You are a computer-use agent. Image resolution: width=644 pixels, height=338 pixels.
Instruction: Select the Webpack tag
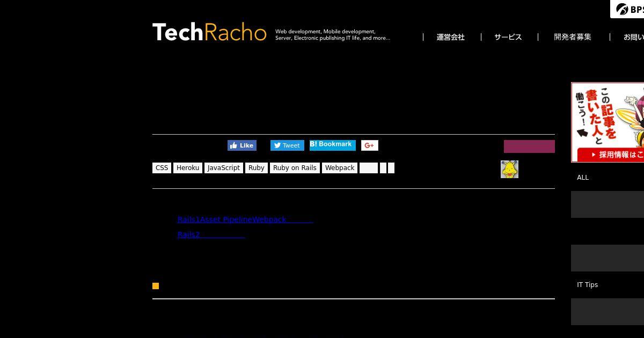(x=340, y=168)
